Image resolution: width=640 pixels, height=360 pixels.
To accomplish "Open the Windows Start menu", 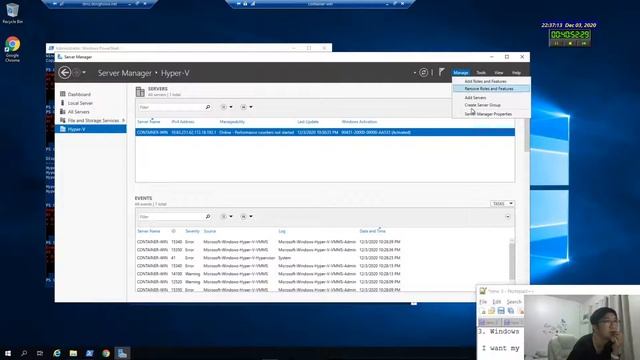I will pyautogui.click(x=8, y=353).
